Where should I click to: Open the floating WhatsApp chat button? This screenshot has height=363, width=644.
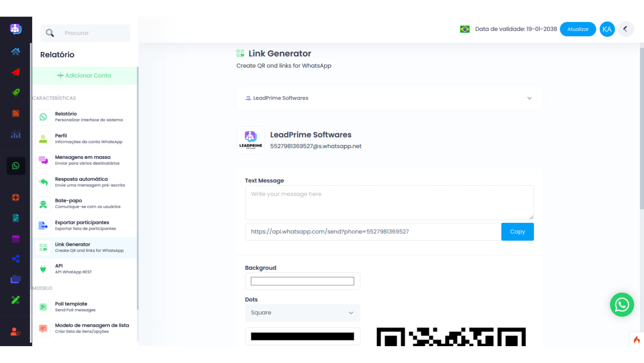[x=622, y=304]
